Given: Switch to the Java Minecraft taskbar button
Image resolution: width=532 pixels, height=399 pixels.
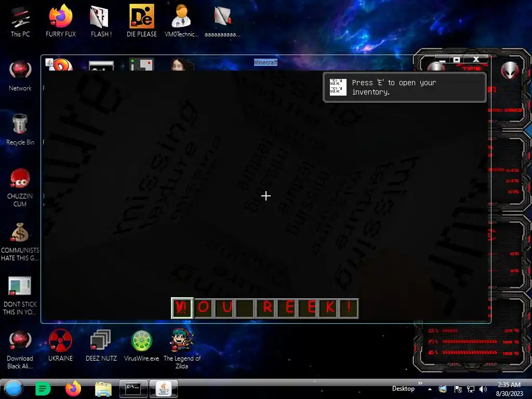Looking at the screenshot, I should point(164,389).
